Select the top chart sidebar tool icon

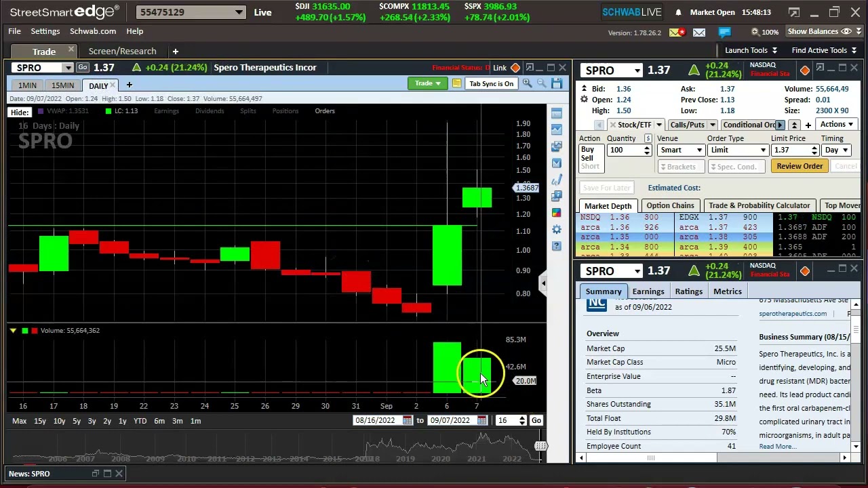coord(557,113)
